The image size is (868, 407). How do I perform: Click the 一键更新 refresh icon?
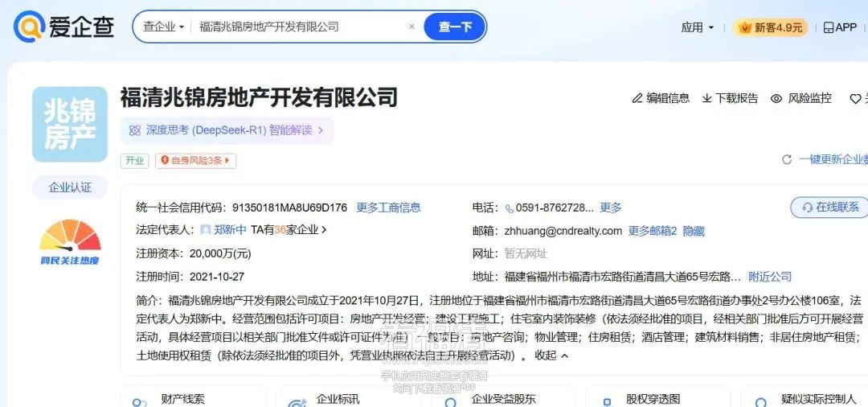[787, 160]
